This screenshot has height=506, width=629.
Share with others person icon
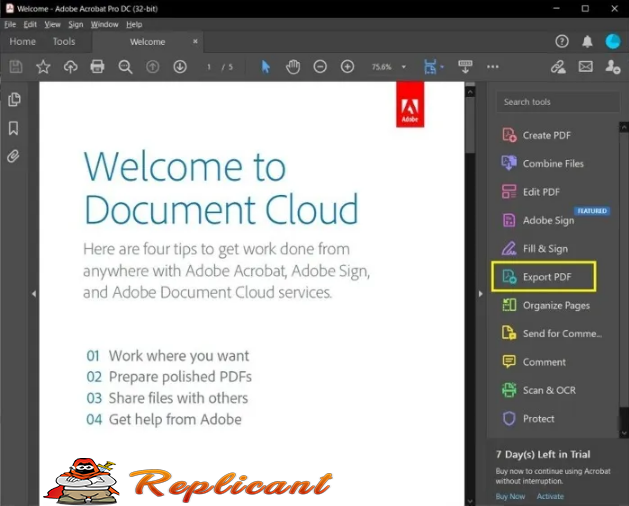click(x=613, y=67)
